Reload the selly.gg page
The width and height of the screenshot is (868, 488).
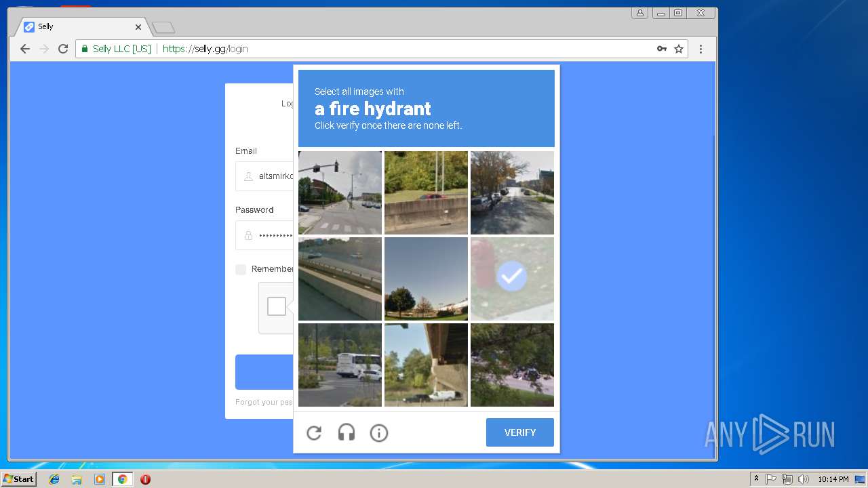(x=63, y=49)
